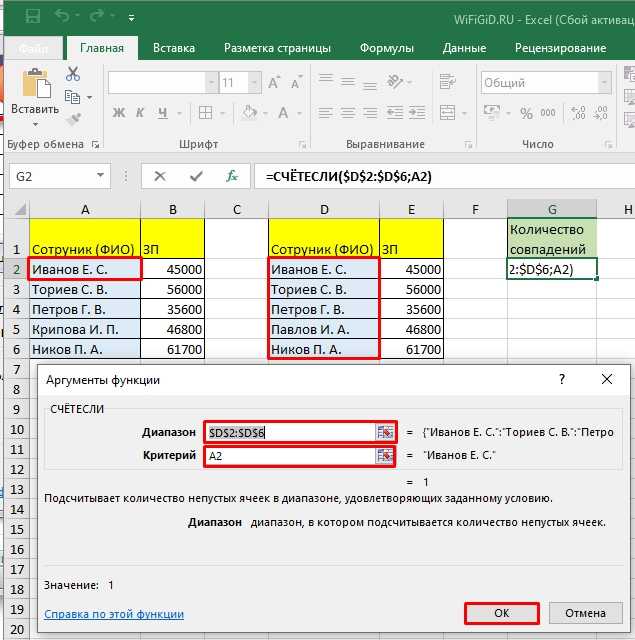Expand the Общий number format dropdown
635x640 pixels.
pyautogui.click(x=604, y=83)
